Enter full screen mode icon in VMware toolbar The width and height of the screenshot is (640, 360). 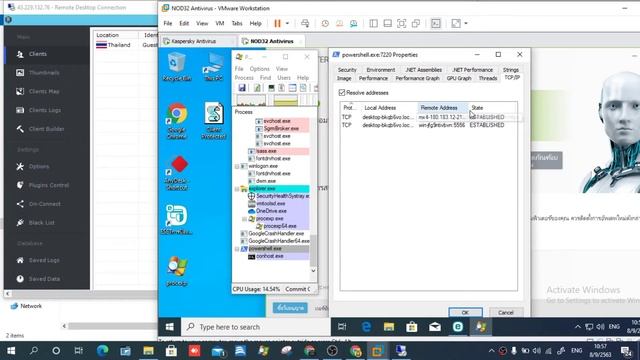pyautogui.click(x=402, y=24)
